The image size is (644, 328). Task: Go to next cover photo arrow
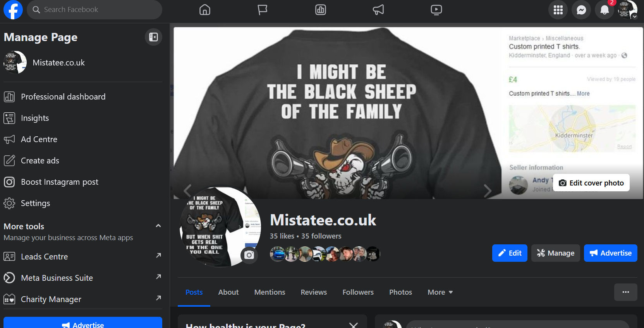click(488, 191)
